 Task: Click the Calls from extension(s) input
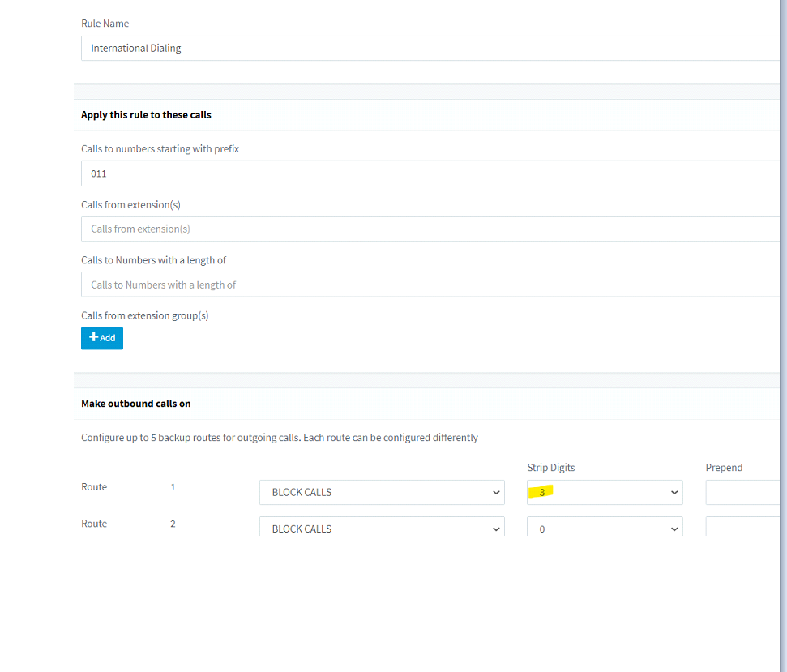point(324,229)
